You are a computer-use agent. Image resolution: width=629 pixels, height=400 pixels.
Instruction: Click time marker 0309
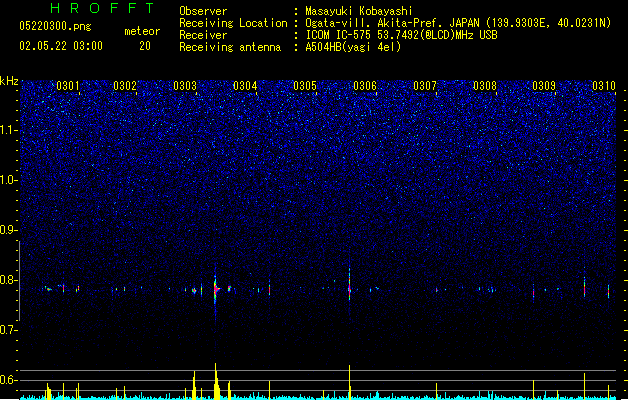pos(544,85)
